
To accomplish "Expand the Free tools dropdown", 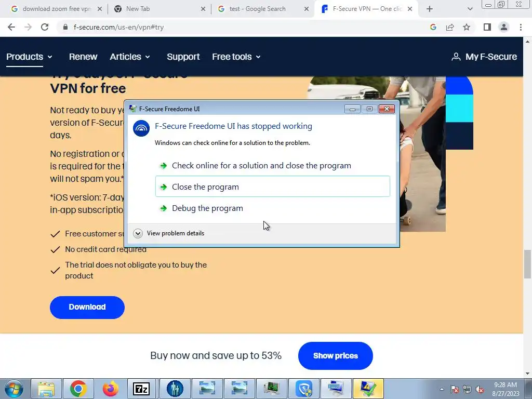I will (x=236, y=57).
